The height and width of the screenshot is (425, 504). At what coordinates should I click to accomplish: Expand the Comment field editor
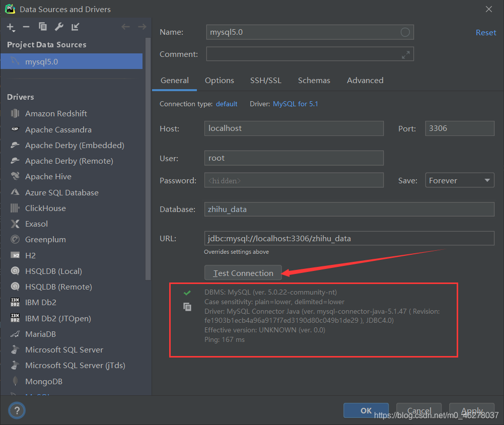[406, 55]
